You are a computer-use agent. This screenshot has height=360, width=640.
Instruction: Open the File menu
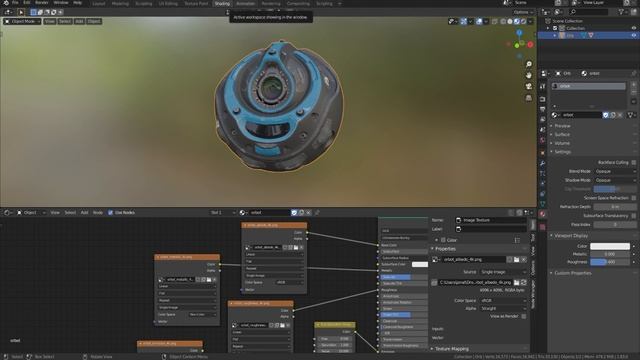[x=15, y=2]
